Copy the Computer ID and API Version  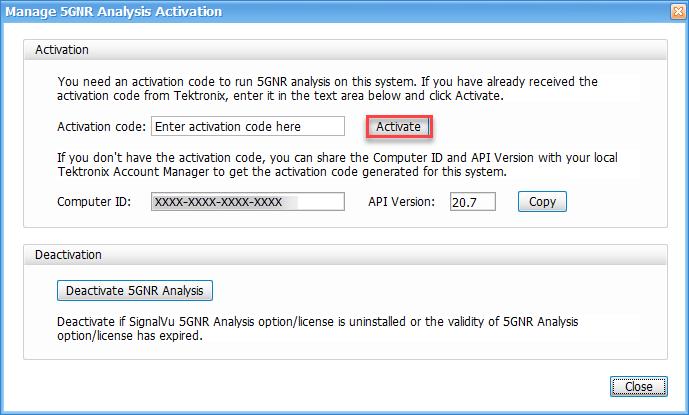pos(542,201)
